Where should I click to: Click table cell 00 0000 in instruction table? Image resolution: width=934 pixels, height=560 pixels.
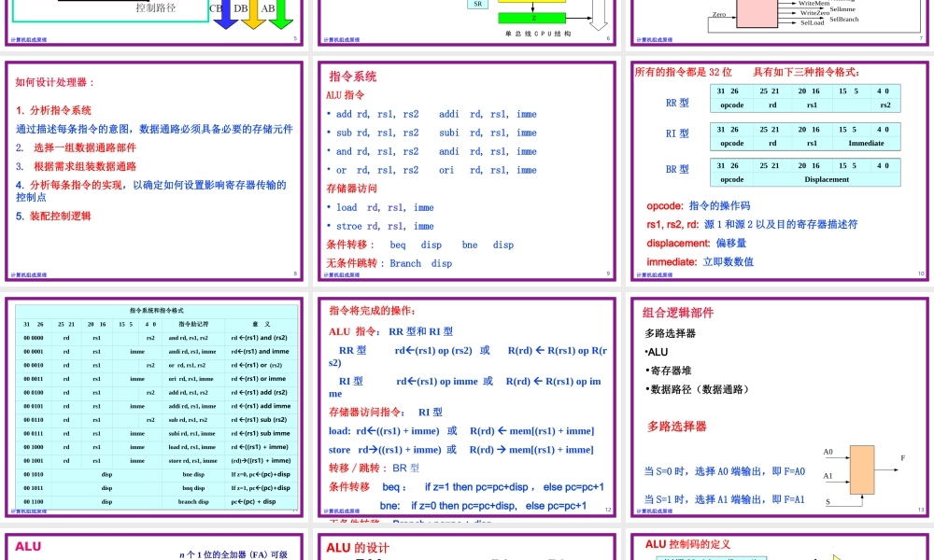[34, 338]
